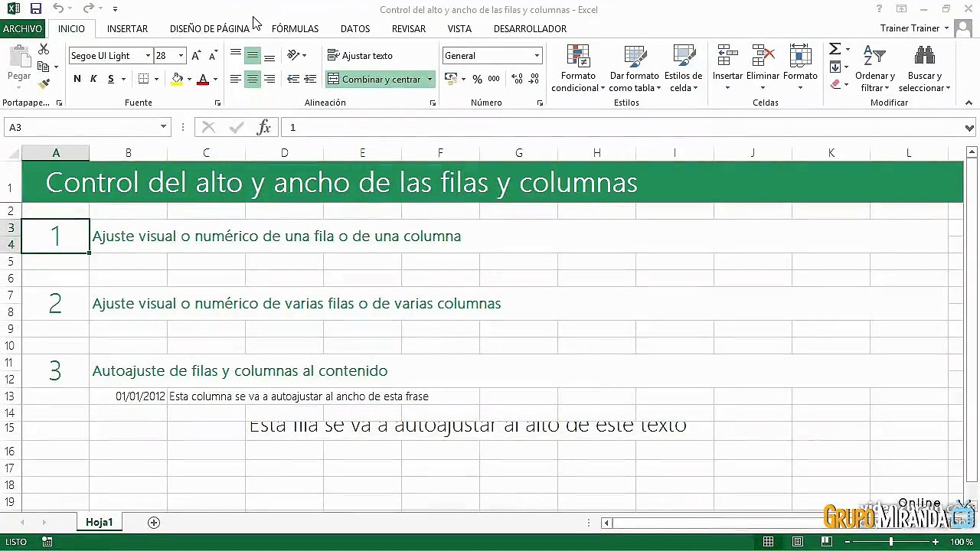Click the Copy icon in Portapapeles
Image resolution: width=980 pixels, height=551 pixels.
click(x=44, y=66)
